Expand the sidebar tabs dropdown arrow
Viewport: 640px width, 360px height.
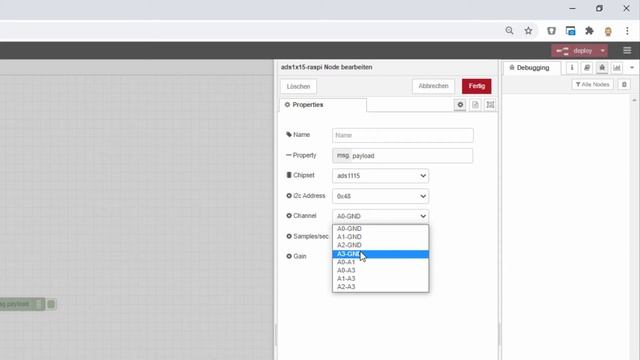(x=632, y=68)
